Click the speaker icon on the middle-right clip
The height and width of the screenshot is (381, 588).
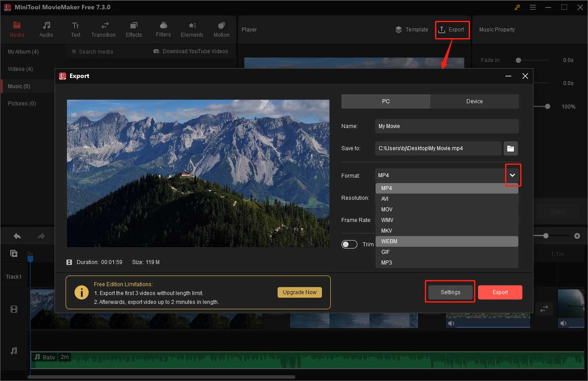(451, 323)
